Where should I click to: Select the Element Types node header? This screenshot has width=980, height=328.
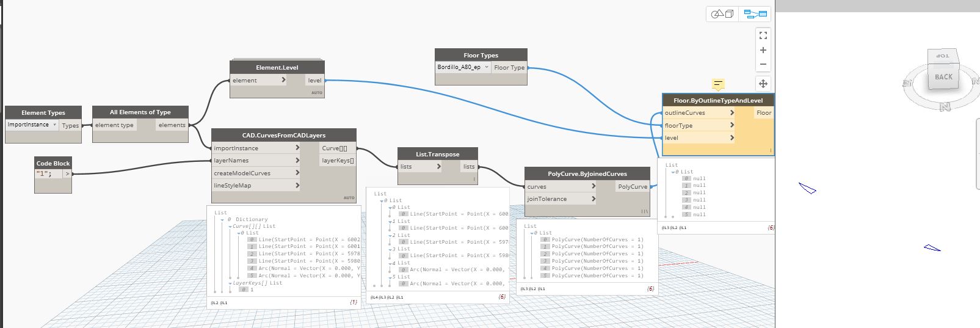click(x=43, y=112)
